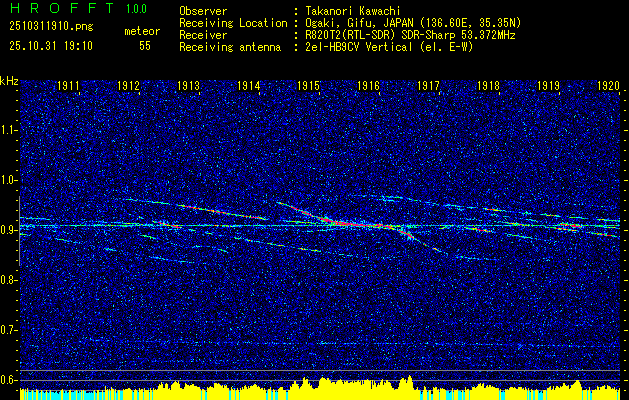Image resolution: width=629 pixels, height=400 pixels.
Task: Click the 1914 time marker
Action: pos(248,85)
